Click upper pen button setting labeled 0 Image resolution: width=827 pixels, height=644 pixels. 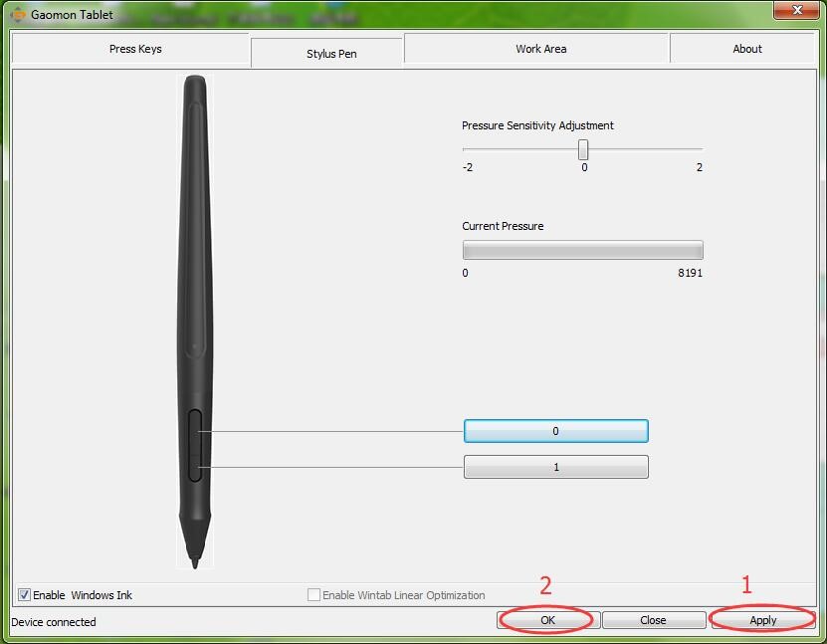click(556, 431)
